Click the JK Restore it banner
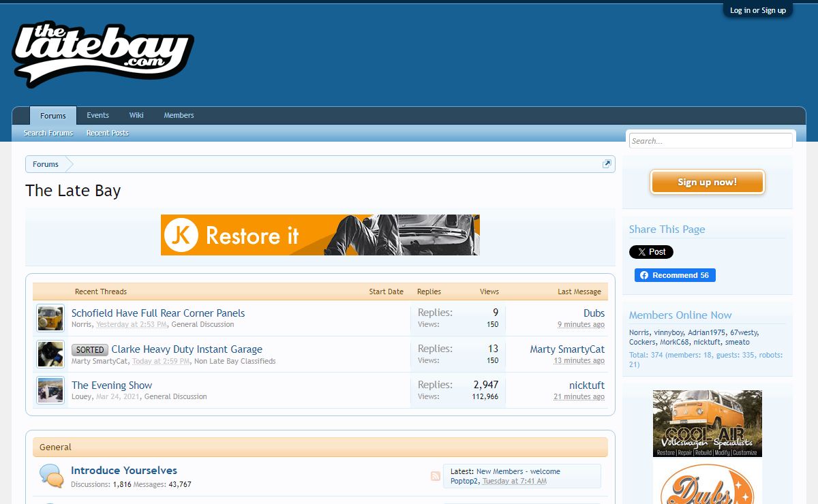The image size is (818, 504). pyautogui.click(x=320, y=235)
